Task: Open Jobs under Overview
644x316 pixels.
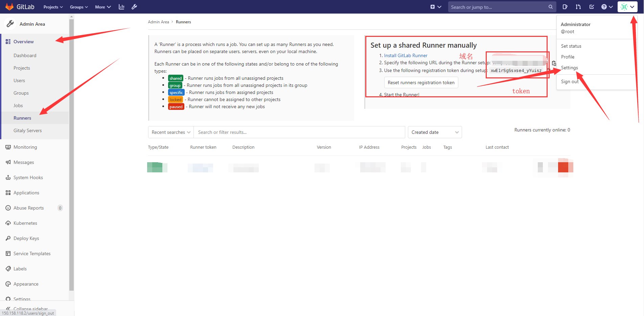Action: click(x=18, y=105)
